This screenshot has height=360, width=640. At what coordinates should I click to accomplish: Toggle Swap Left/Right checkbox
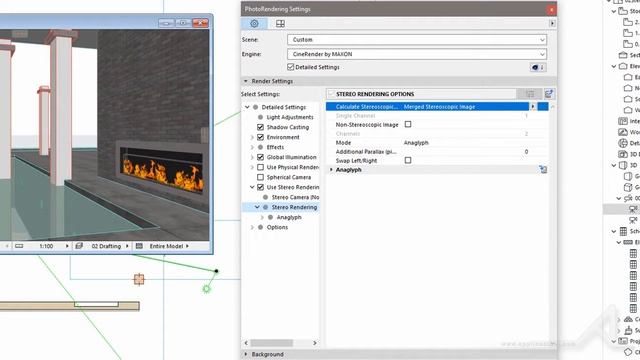[x=408, y=160]
